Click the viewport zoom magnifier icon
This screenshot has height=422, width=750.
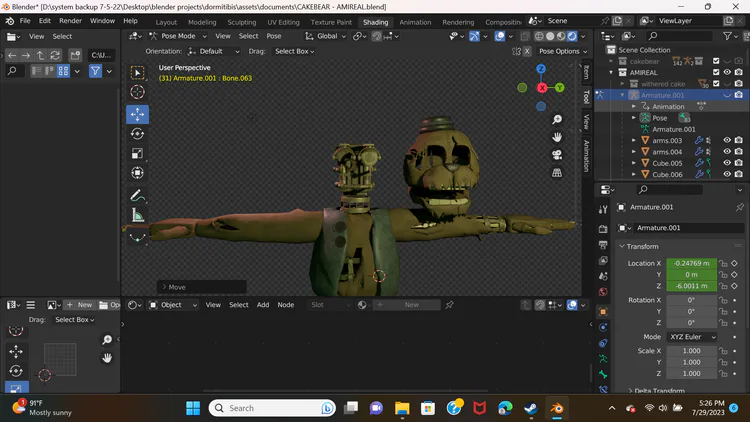(557, 119)
